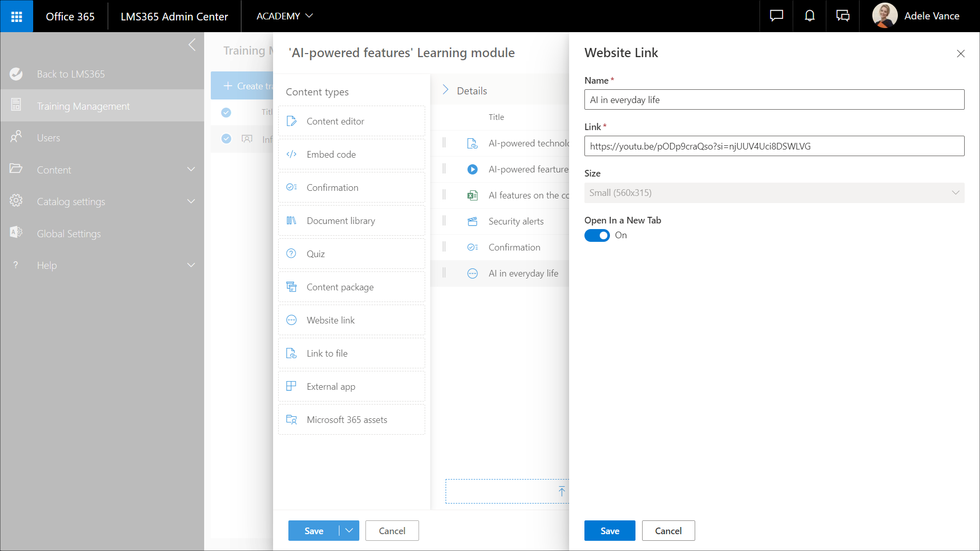The height and width of the screenshot is (551, 980).
Task: Click the External app content icon
Action: (x=291, y=386)
